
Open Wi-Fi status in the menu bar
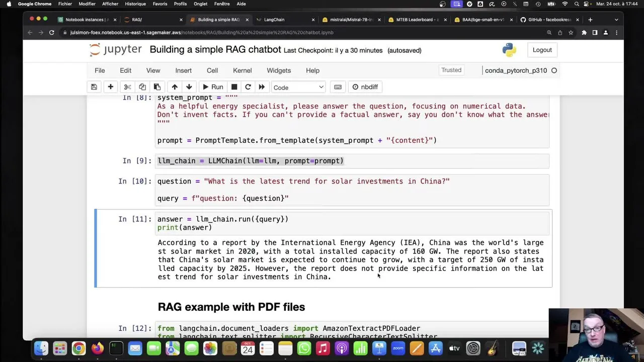(565, 4)
